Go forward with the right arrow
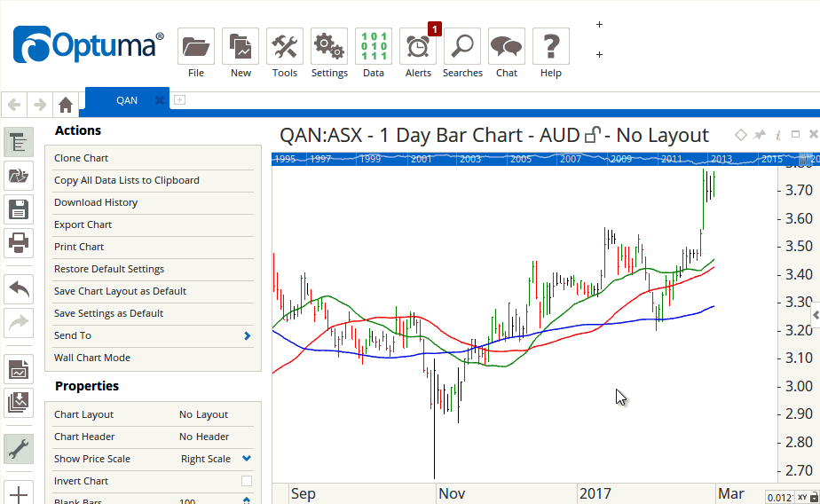The image size is (820, 504). click(40, 105)
